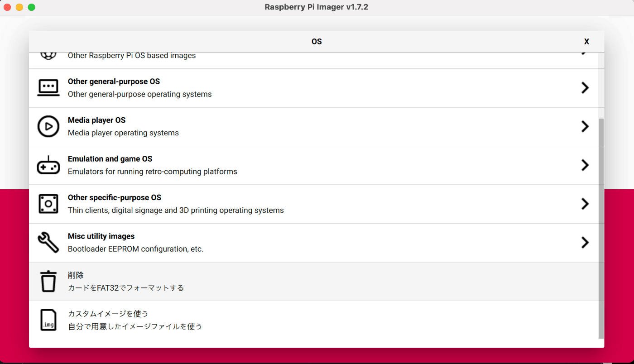Click the icon for Other specific-purpose OS
Viewport: 634px width, 364px height.
point(48,204)
